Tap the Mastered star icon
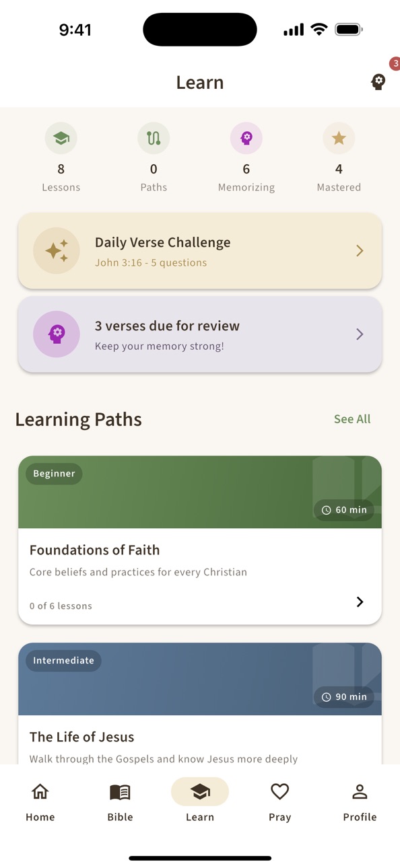 point(339,138)
